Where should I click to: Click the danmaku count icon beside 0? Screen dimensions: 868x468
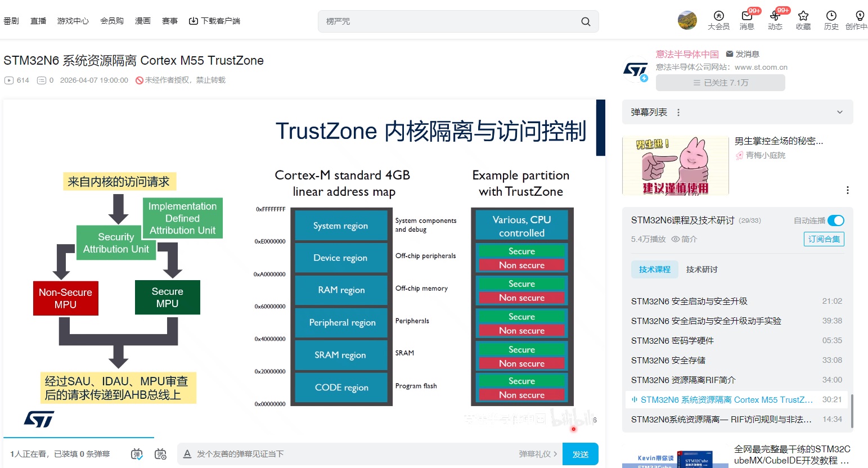click(42, 80)
